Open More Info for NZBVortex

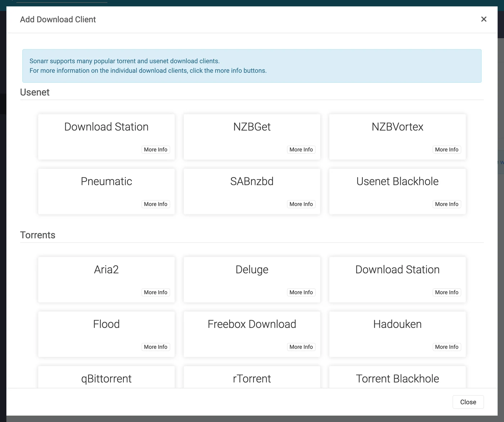[x=447, y=150]
